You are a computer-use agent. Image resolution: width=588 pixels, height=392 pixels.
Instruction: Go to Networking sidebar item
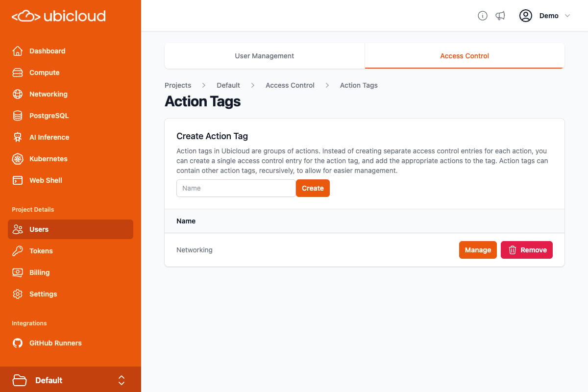(x=71, y=94)
